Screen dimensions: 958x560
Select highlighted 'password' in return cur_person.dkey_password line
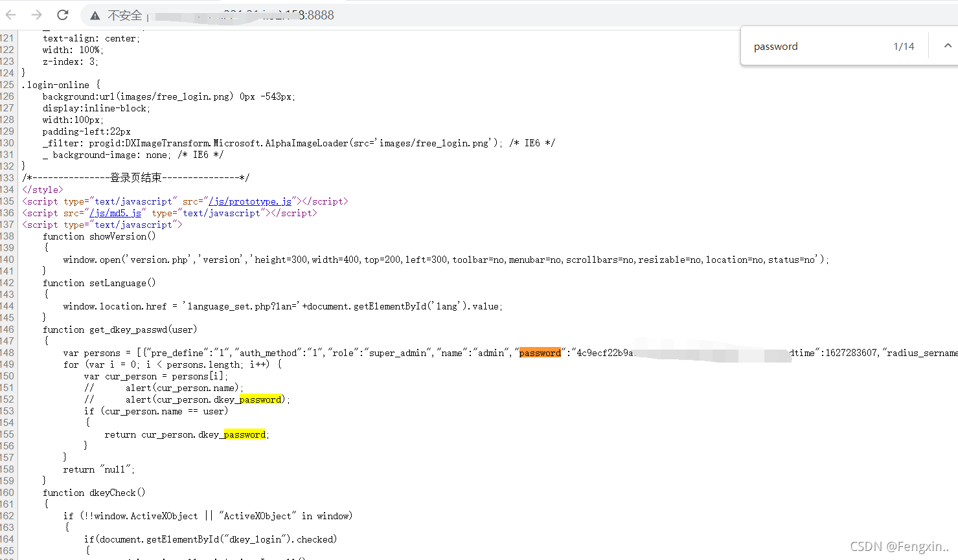coord(244,434)
